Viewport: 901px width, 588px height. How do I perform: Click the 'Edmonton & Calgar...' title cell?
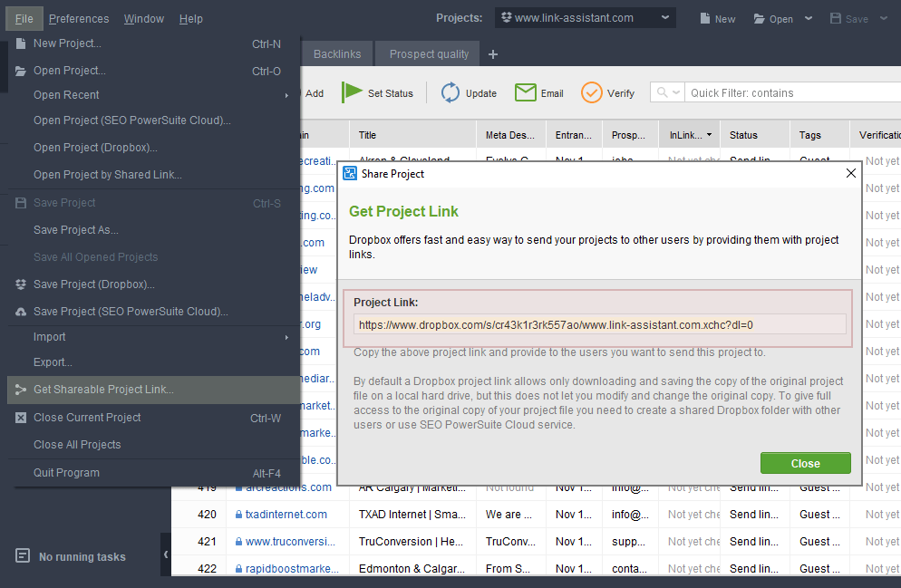[412, 568]
